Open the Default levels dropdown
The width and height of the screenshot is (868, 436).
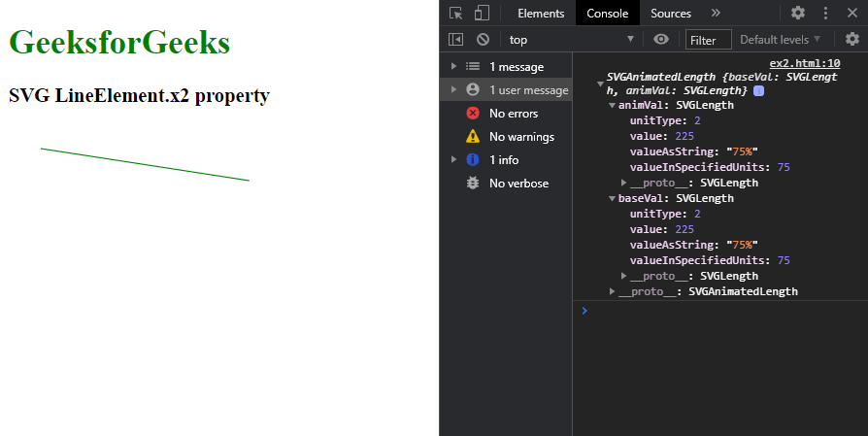780,39
